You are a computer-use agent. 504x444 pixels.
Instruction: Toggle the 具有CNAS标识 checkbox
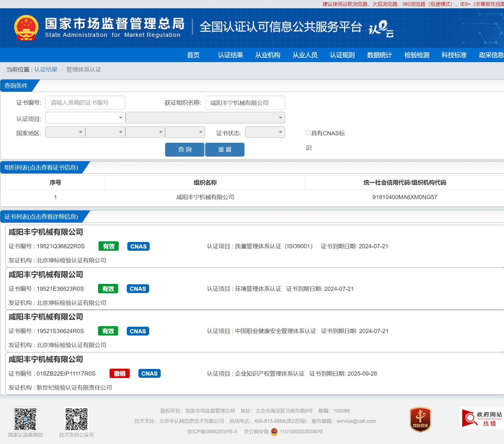[x=308, y=132]
